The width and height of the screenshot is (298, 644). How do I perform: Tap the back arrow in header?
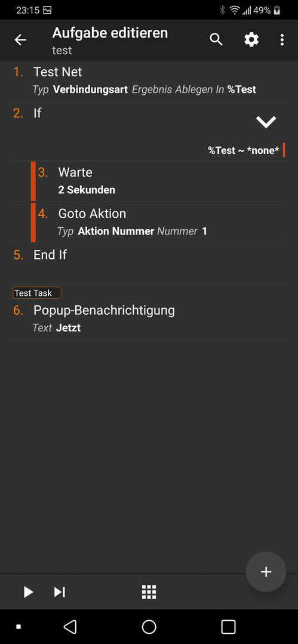pyautogui.click(x=20, y=40)
